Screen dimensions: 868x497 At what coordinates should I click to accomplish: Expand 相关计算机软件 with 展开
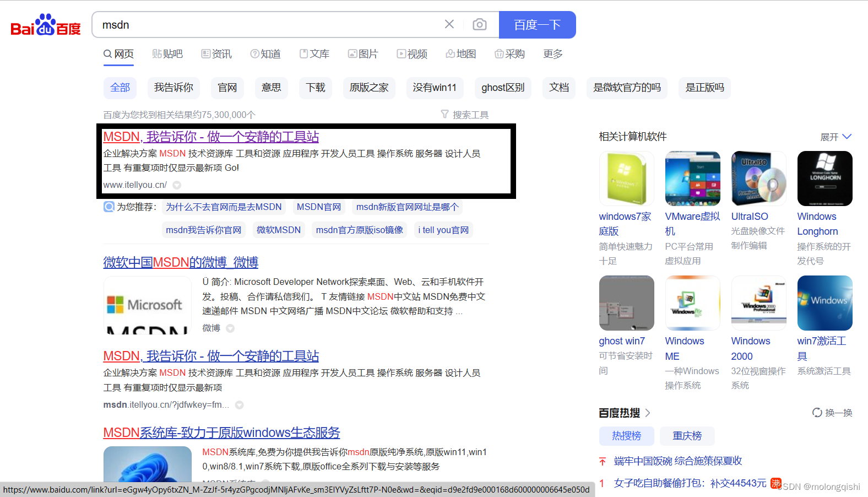click(x=836, y=137)
